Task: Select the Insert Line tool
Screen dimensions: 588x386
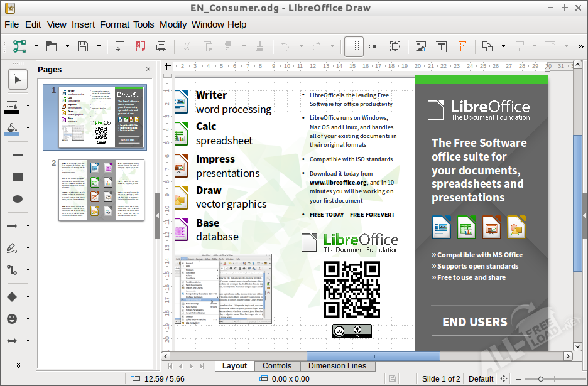Action: click(x=17, y=155)
